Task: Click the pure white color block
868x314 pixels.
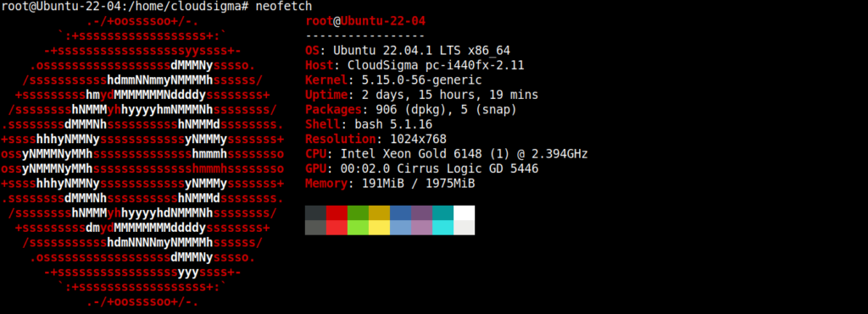Action: [x=464, y=212]
